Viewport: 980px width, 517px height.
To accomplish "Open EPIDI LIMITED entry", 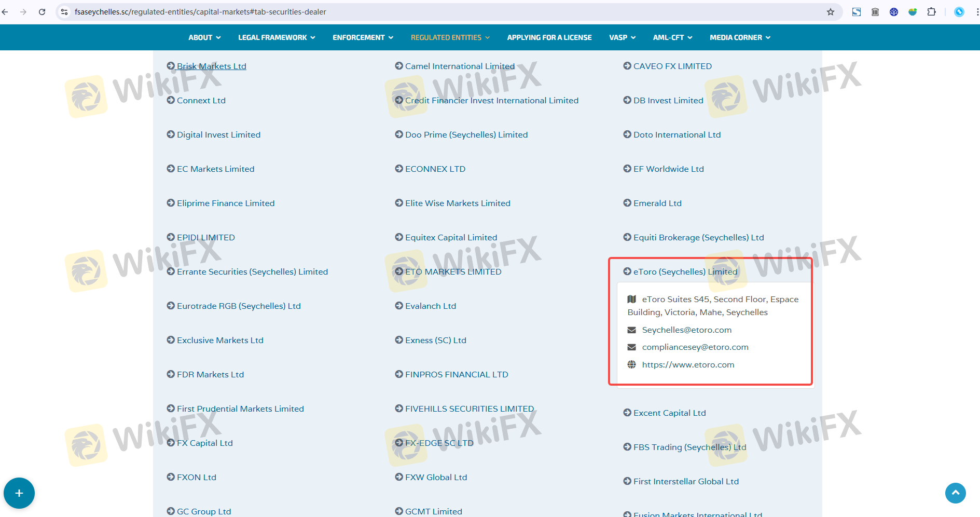I will [206, 237].
